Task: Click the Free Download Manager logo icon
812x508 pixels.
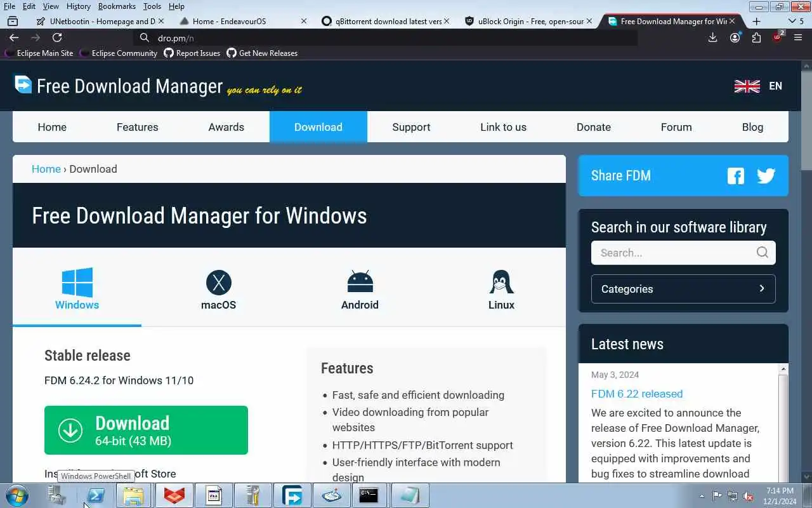Action: [23, 84]
